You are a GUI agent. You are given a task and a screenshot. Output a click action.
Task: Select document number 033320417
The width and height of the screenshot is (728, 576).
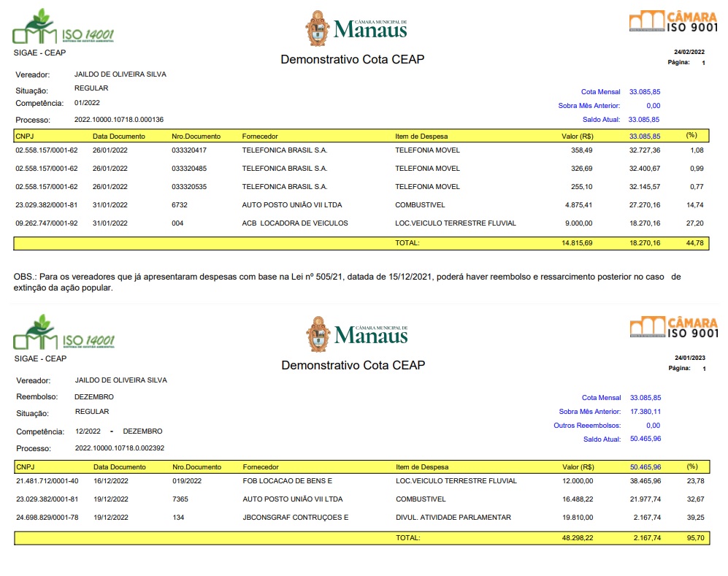click(189, 150)
